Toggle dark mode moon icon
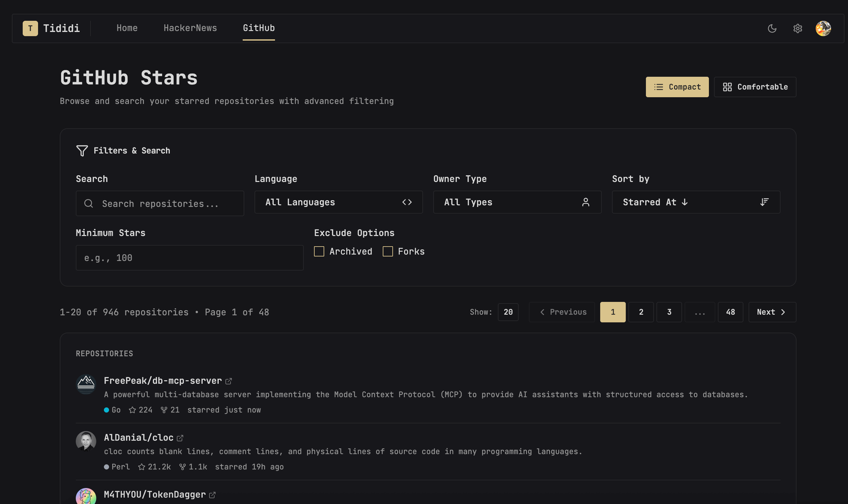Screen dimensions: 848x504 pos(772,28)
